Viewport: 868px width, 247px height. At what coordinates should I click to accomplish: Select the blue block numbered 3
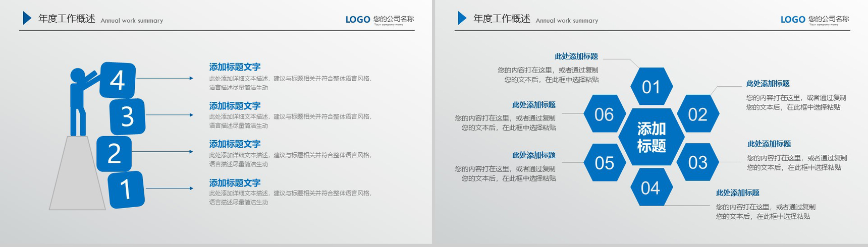[x=127, y=116]
